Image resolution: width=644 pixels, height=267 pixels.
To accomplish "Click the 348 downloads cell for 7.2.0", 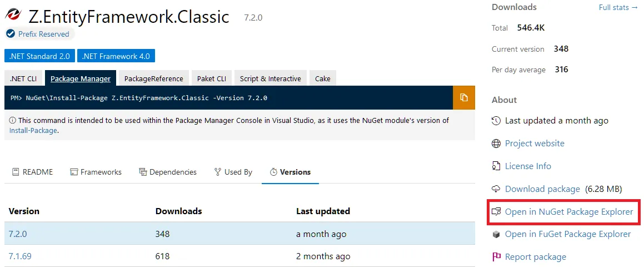I will pyautogui.click(x=162, y=234).
